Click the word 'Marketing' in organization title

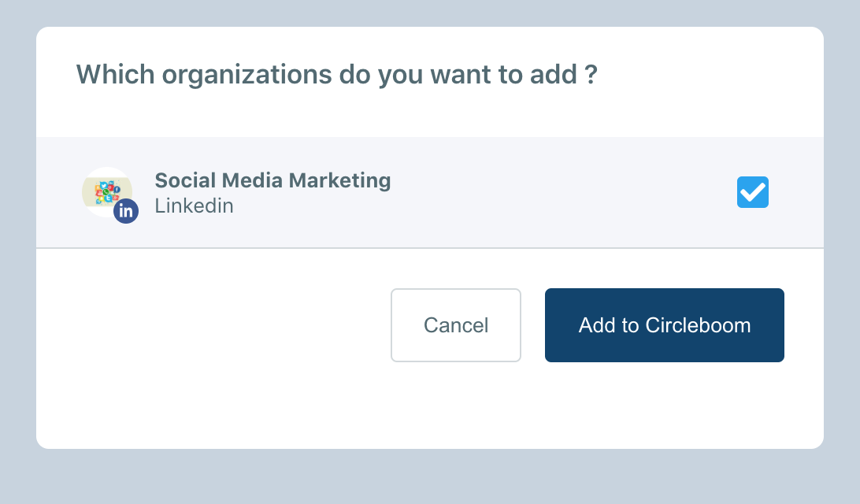339,181
